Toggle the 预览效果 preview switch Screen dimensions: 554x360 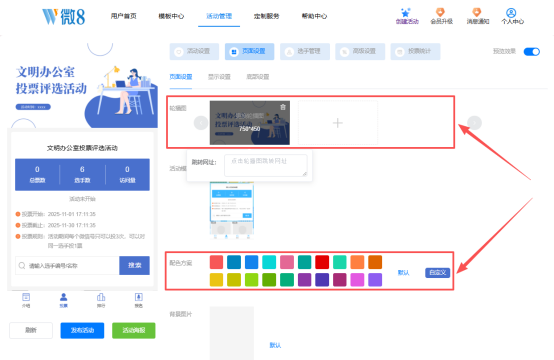point(532,52)
